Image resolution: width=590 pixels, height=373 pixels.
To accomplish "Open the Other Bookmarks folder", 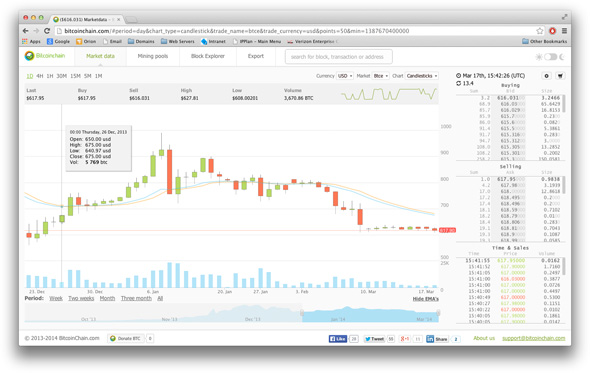I will point(544,41).
